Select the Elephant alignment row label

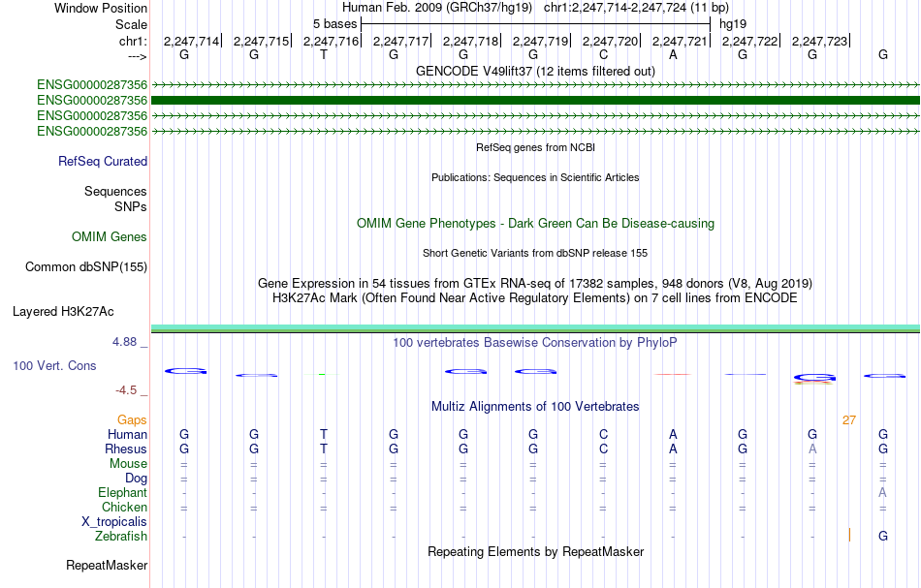(122, 493)
